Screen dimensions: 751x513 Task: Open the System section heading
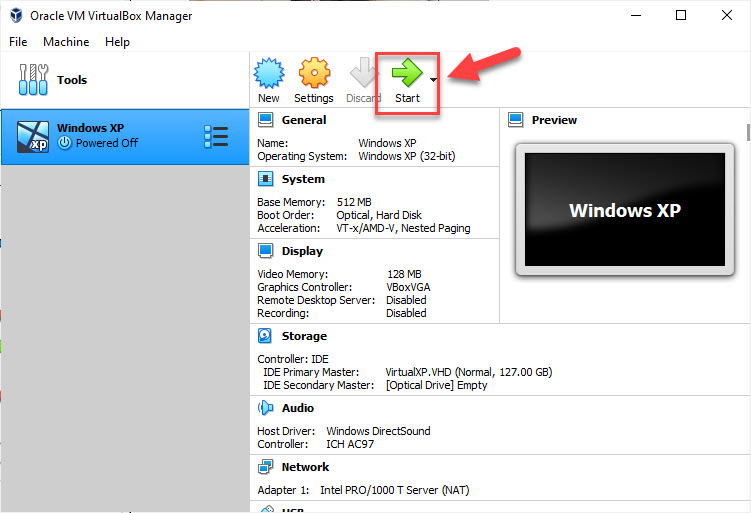click(303, 179)
